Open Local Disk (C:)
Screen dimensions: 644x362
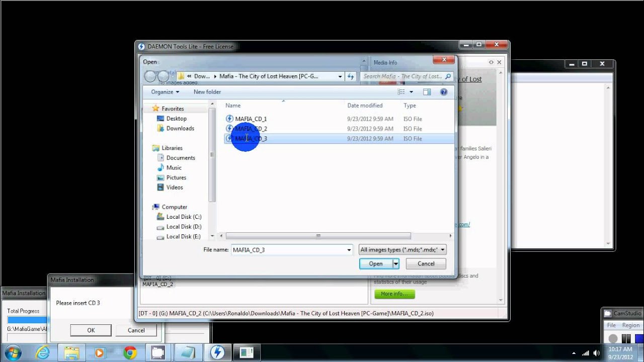184,217
